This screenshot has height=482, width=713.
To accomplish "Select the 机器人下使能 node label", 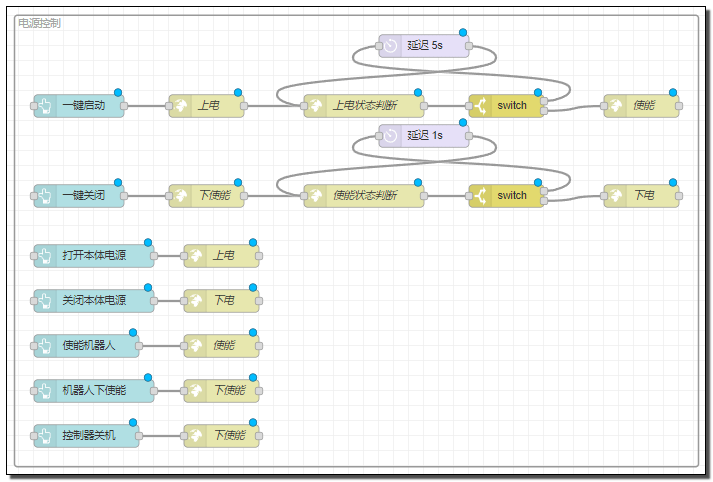I will point(94,391).
